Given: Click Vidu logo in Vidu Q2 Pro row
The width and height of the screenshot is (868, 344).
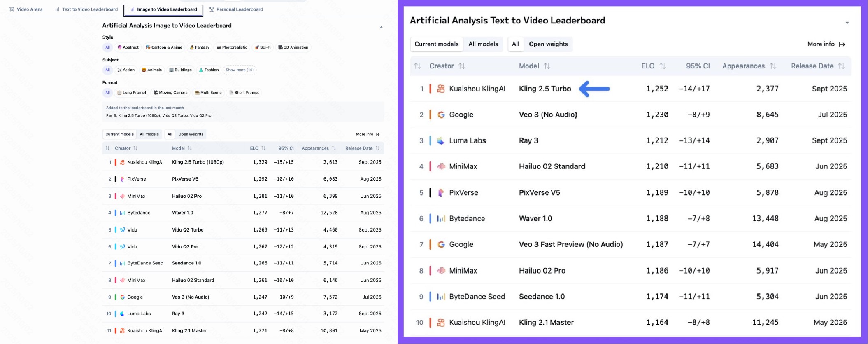Looking at the screenshot, I should (122, 247).
